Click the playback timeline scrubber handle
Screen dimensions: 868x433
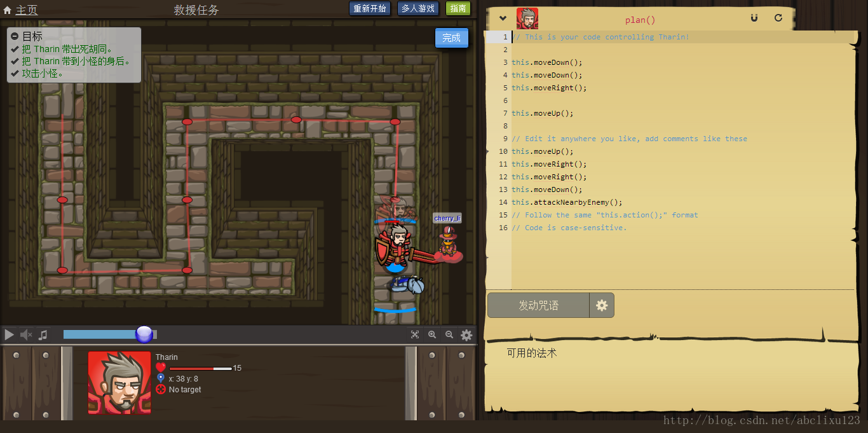click(144, 334)
